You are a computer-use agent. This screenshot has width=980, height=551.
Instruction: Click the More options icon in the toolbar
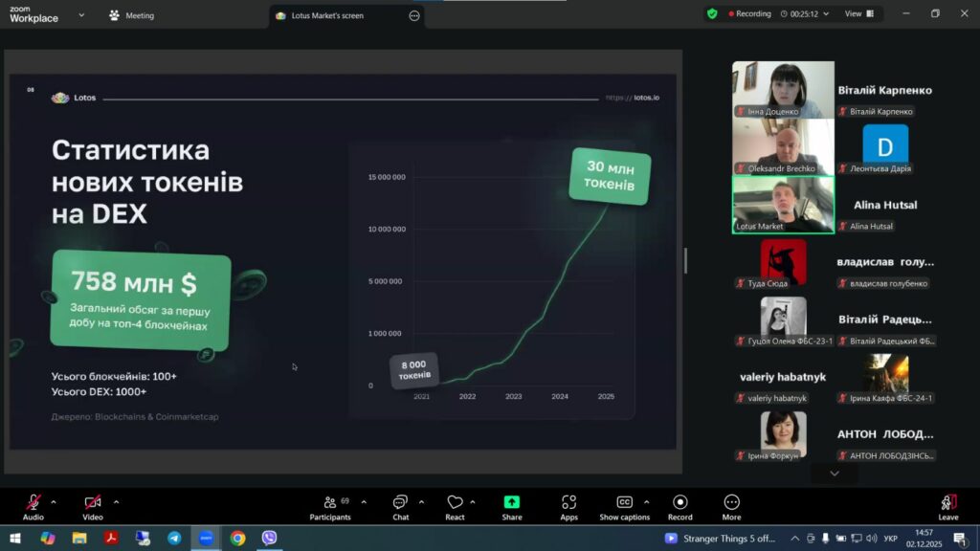click(731, 503)
